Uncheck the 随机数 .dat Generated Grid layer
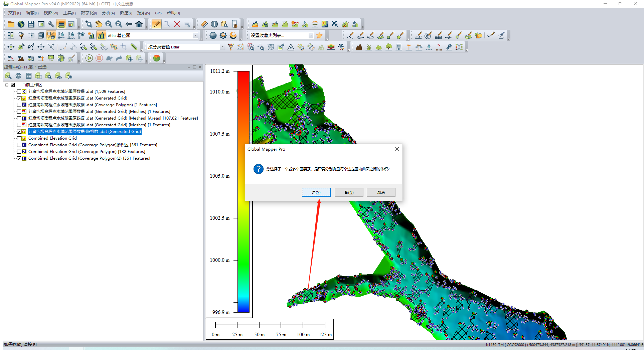Screen dimensions: 644x350 pyautogui.click(x=19, y=132)
